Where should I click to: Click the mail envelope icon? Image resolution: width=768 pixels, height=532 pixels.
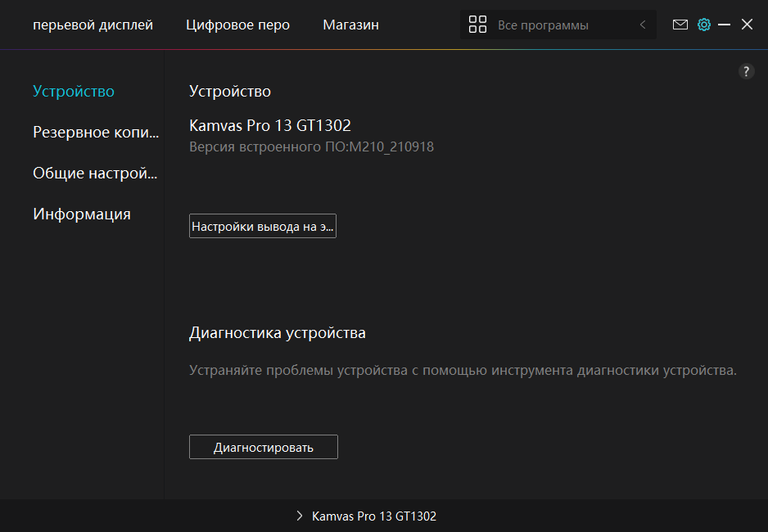pos(680,25)
